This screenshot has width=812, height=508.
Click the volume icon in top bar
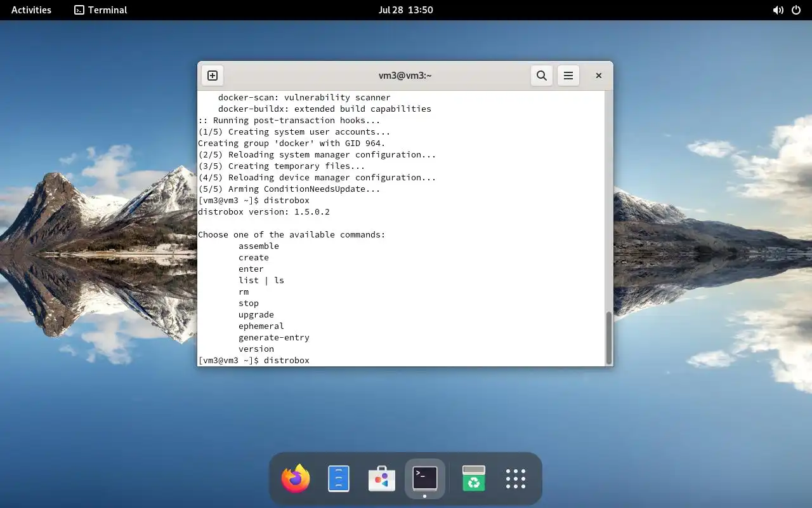click(778, 10)
